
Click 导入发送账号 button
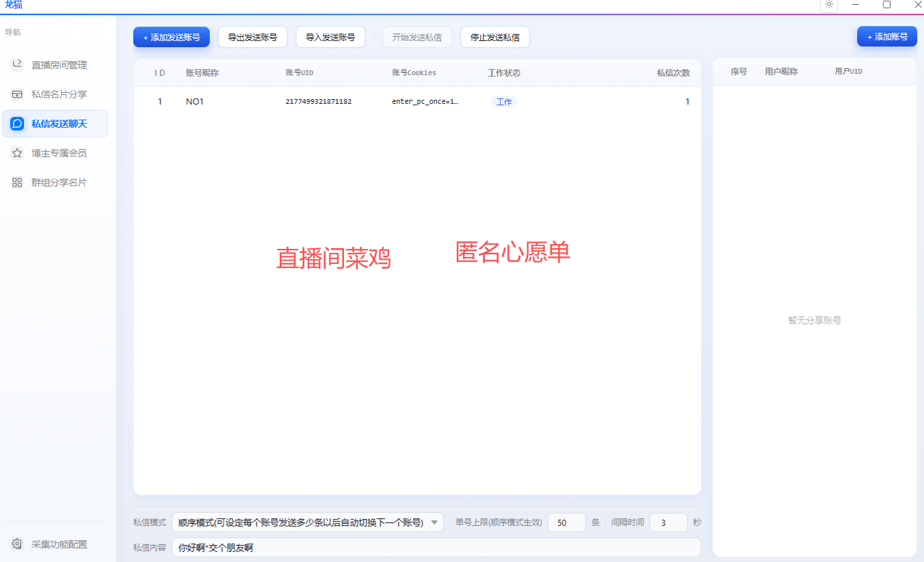tap(330, 37)
